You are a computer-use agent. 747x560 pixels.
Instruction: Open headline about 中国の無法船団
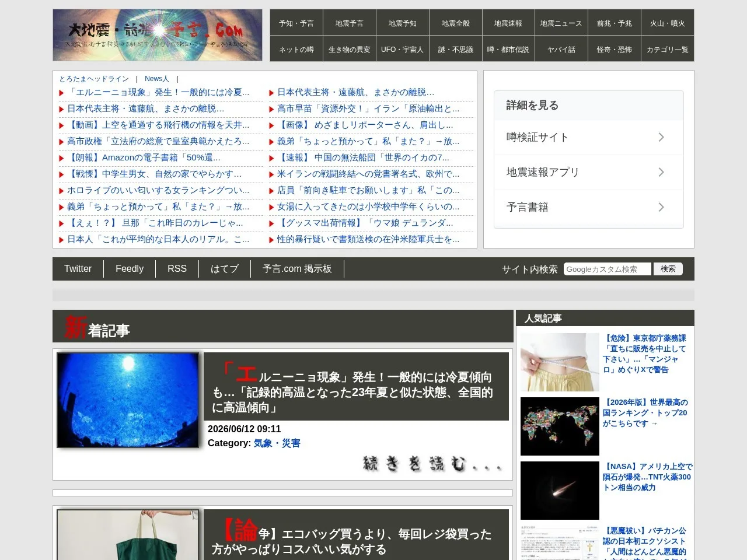[x=364, y=157]
